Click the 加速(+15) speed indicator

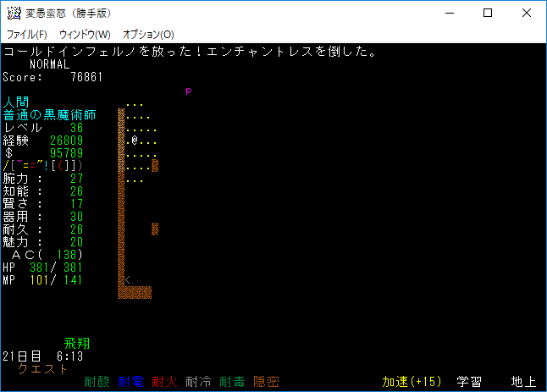tap(412, 382)
